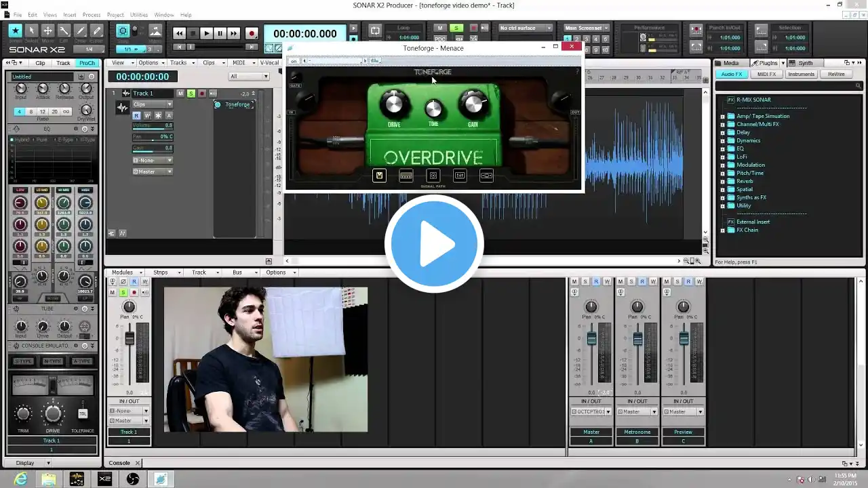Open the All track filter dropdown

click(249, 77)
